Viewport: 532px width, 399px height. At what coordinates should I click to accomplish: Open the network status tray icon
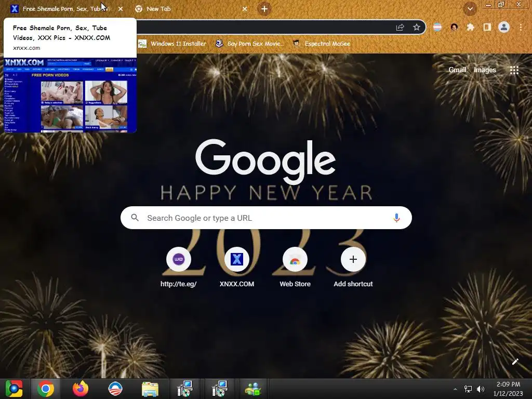coord(468,389)
